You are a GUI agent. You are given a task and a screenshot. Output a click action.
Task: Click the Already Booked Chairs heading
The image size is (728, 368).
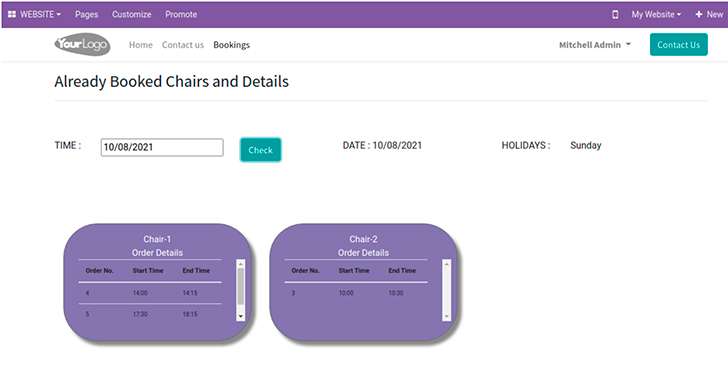171,82
